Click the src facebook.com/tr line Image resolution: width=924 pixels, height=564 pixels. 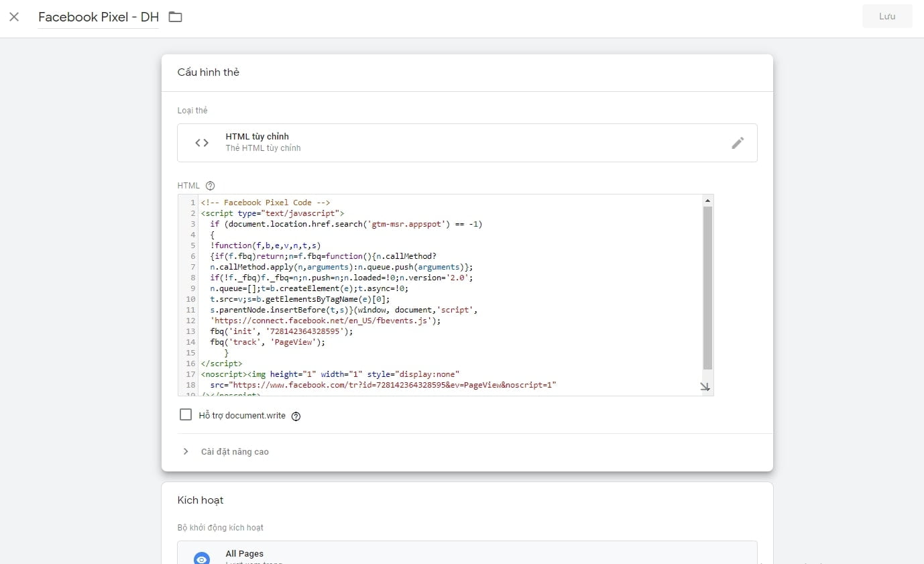pyautogui.click(x=383, y=385)
